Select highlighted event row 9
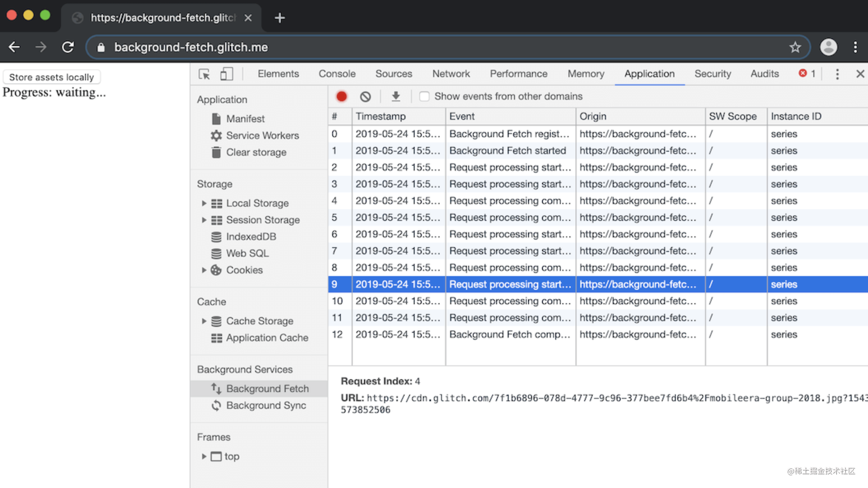The height and width of the screenshot is (488, 868). [x=598, y=284]
